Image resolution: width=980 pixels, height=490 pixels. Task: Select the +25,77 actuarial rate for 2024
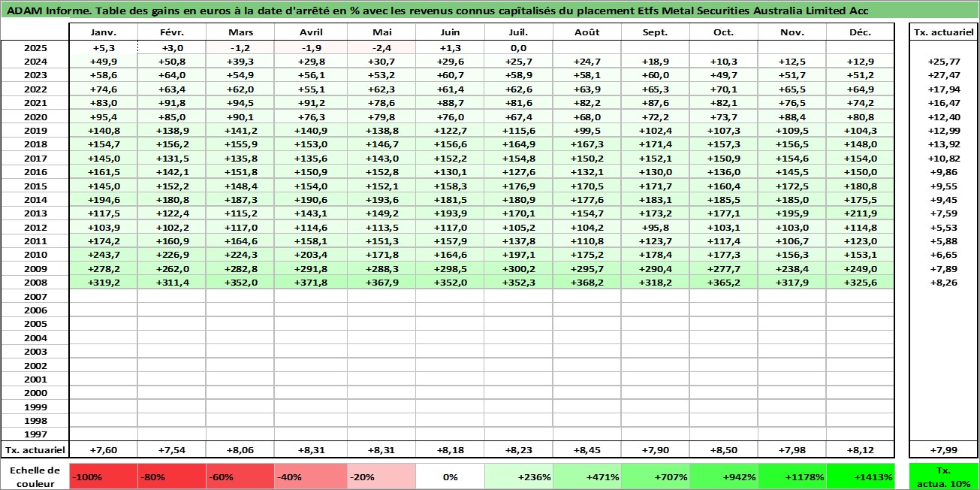tap(944, 62)
